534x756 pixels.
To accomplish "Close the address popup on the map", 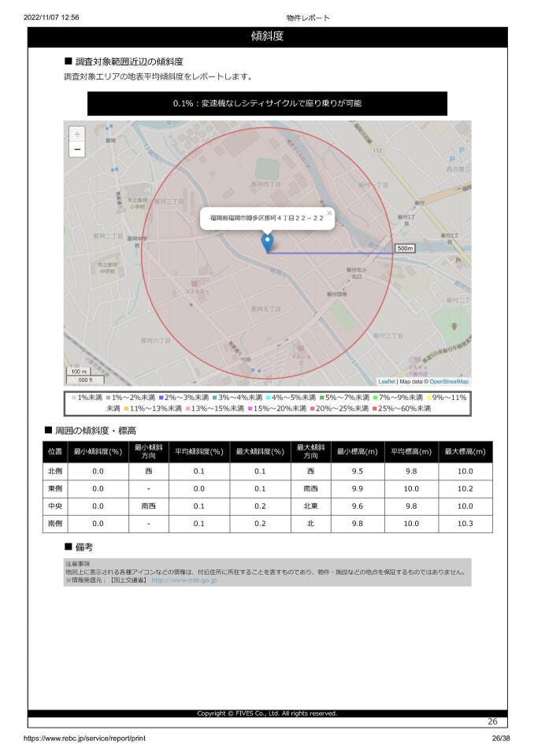I will [329, 213].
